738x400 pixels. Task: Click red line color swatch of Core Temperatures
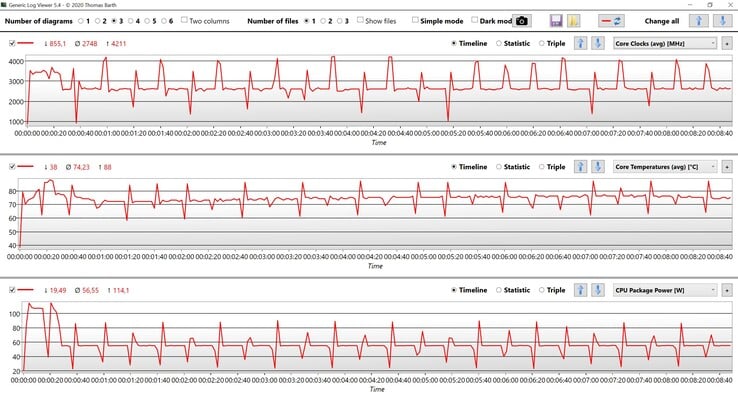(x=25, y=167)
